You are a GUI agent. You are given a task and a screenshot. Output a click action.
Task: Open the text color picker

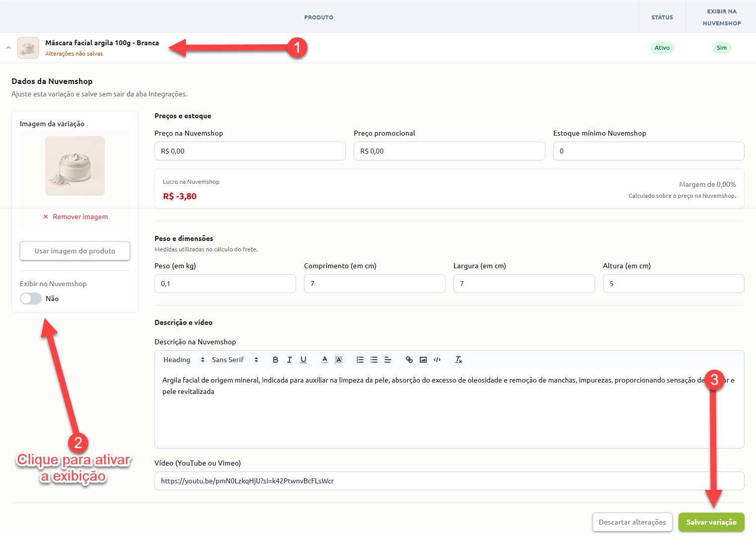pyautogui.click(x=325, y=360)
